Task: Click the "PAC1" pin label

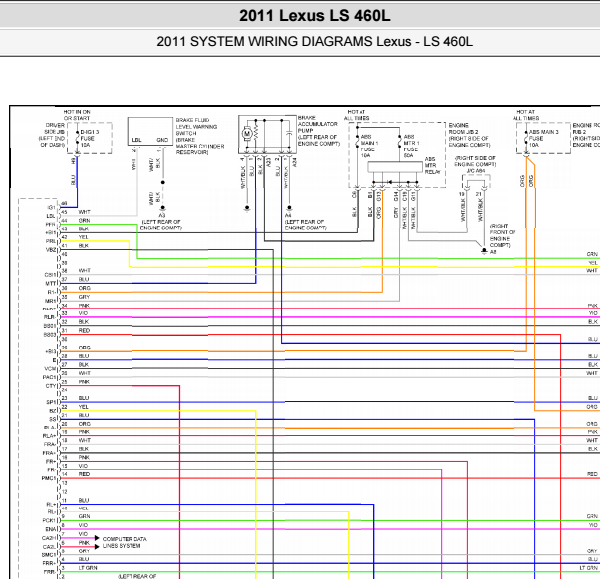Action: click(x=49, y=377)
